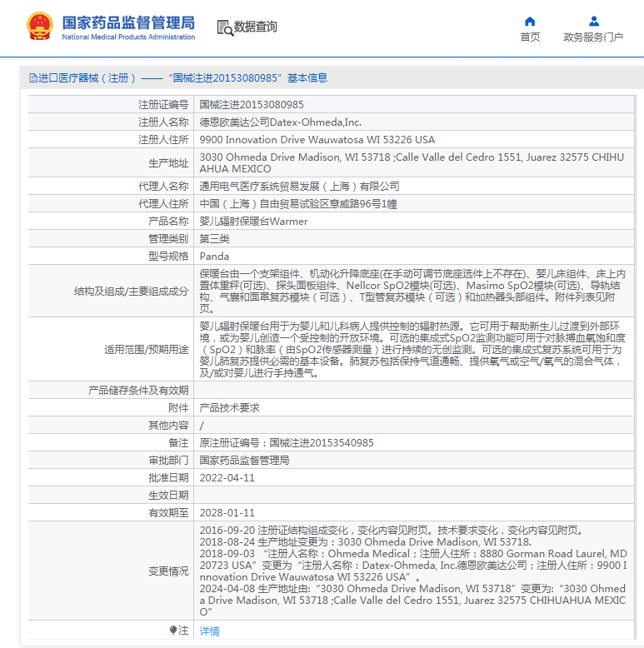This screenshot has width=644, height=648.
Task: Click National Medical Products Administration text
Action: click(x=128, y=37)
